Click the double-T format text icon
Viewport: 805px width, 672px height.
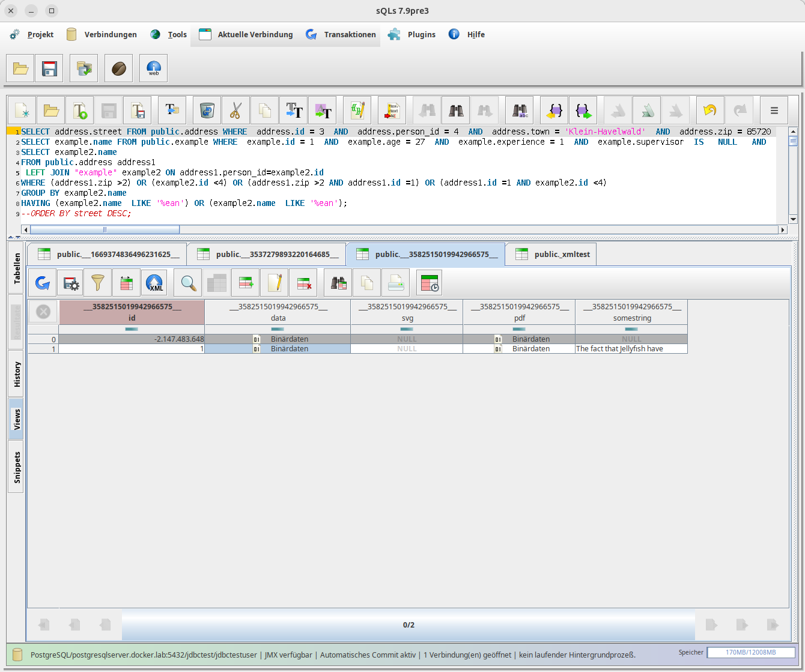pyautogui.click(x=294, y=110)
